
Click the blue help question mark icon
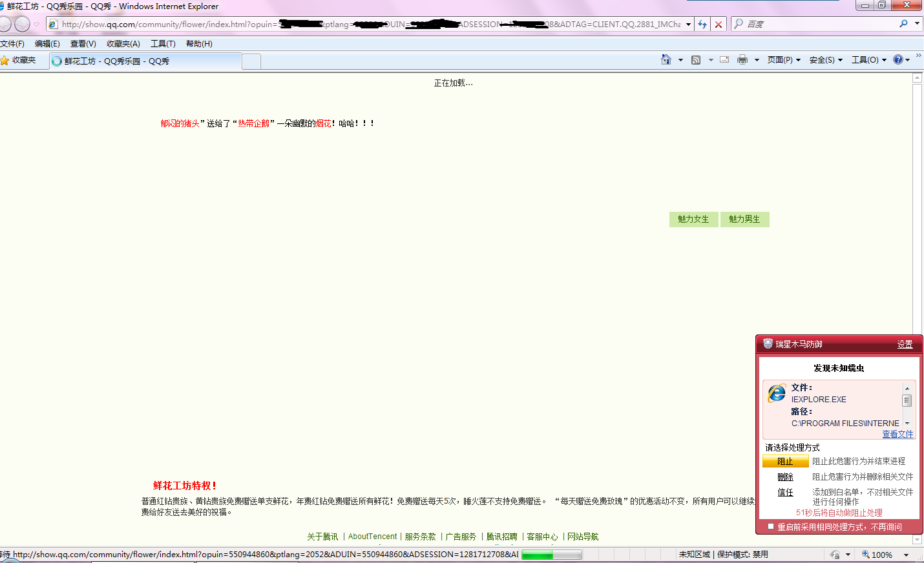898,59
